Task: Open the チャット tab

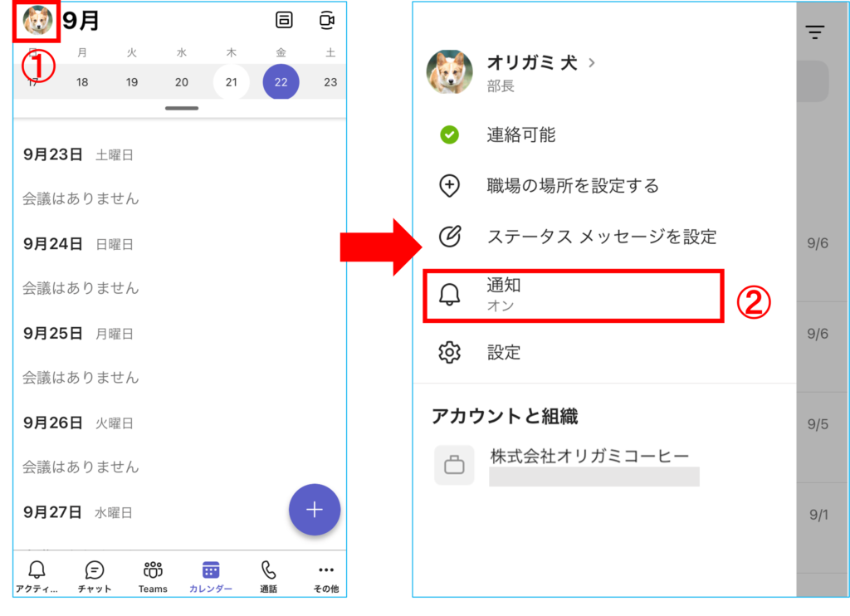Action: coord(95,576)
